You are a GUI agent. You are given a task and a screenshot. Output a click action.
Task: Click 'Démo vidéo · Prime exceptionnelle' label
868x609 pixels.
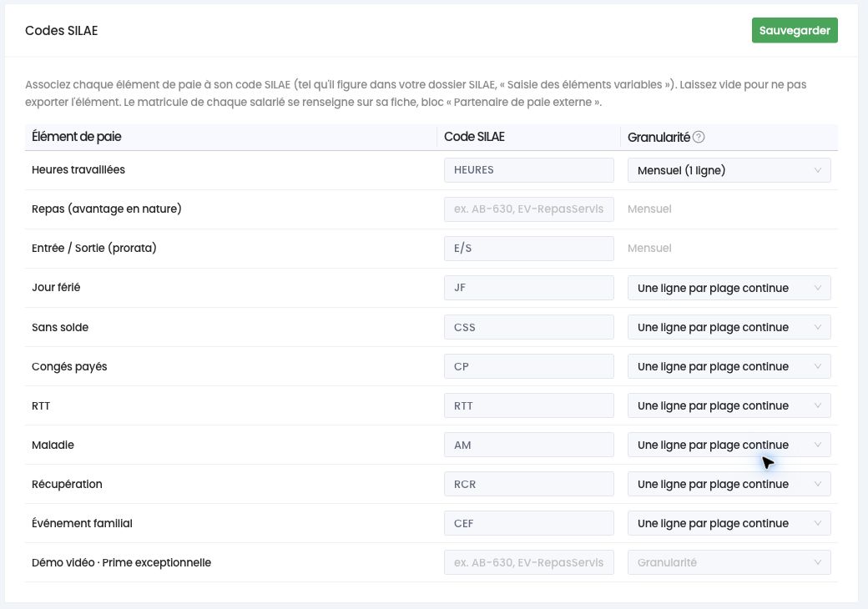click(x=121, y=563)
